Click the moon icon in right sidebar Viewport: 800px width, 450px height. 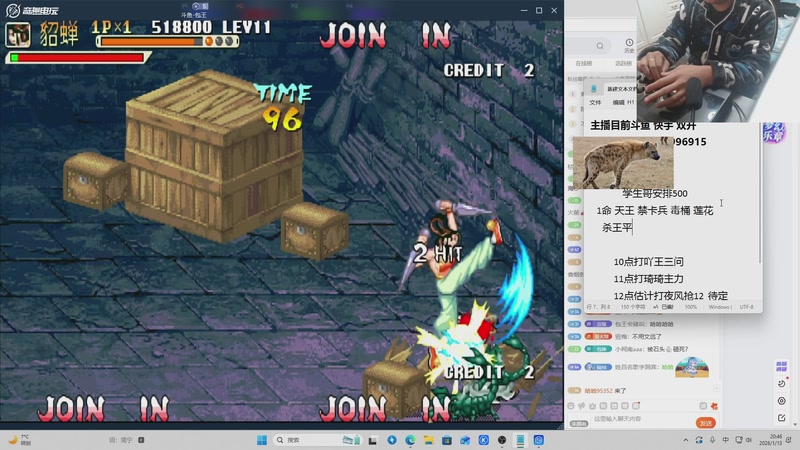point(781,383)
